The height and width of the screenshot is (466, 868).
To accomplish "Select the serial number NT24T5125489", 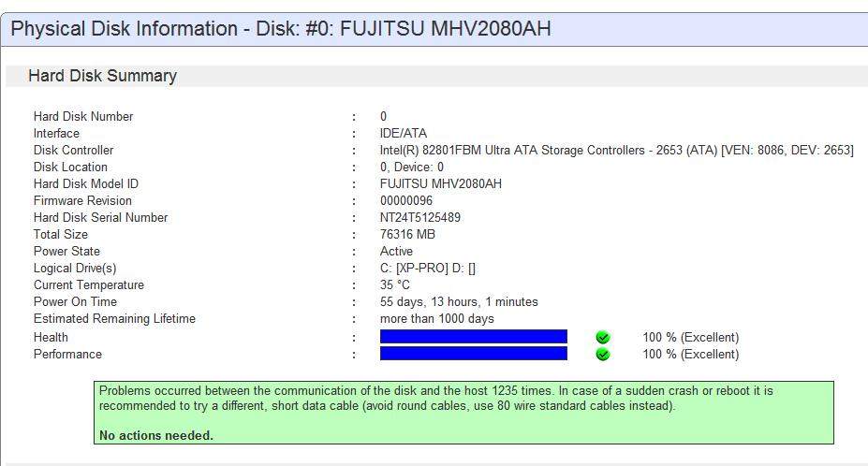I will pyautogui.click(x=420, y=217).
